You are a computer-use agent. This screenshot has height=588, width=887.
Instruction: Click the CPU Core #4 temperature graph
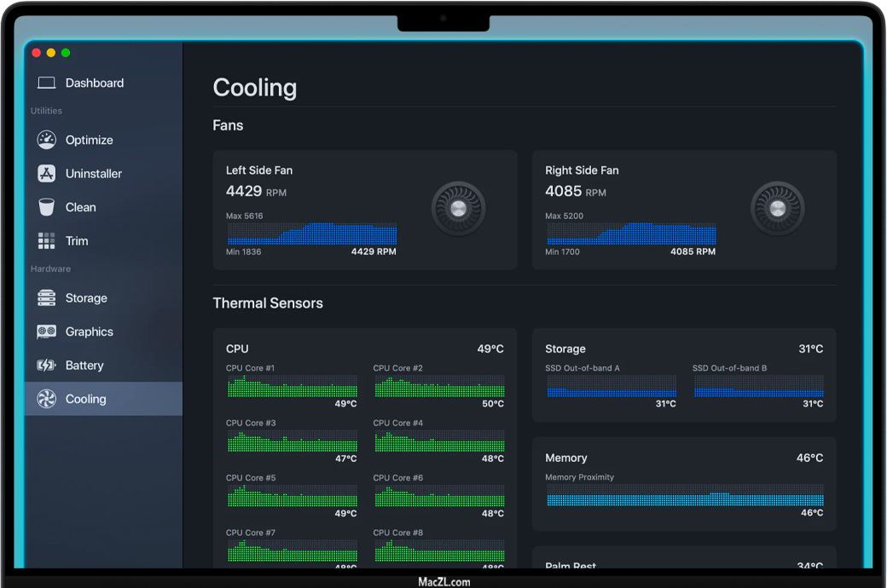coord(439,441)
